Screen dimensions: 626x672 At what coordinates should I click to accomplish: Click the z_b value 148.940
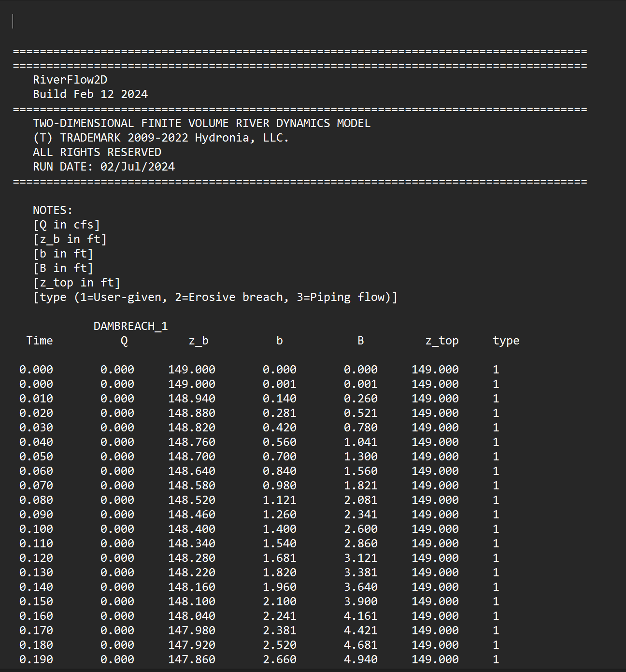click(x=192, y=399)
